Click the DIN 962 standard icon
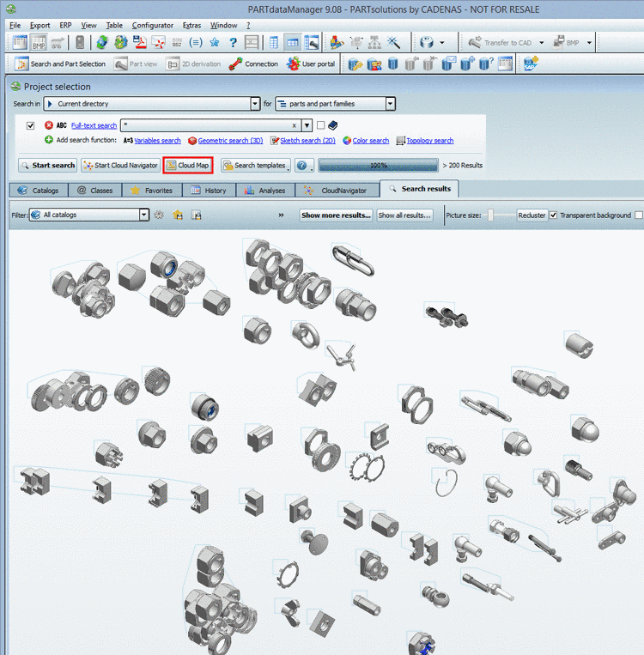Image resolution: width=644 pixels, height=655 pixels. (x=177, y=42)
